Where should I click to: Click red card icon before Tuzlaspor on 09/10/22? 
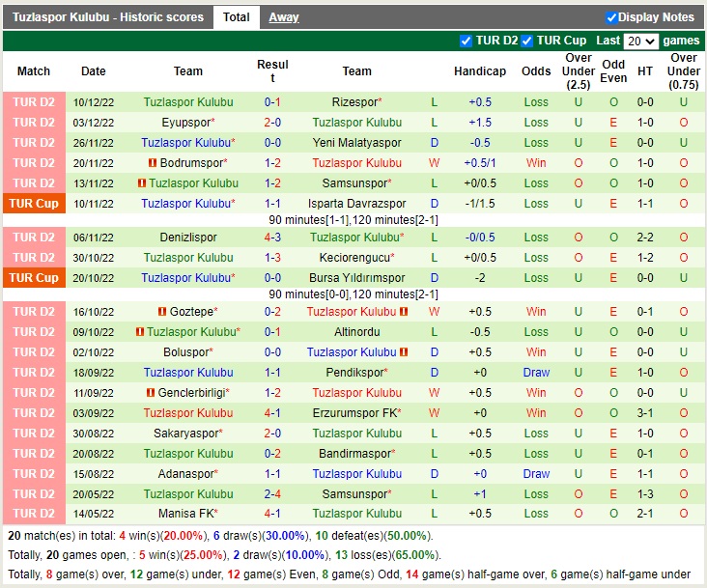[x=140, y=331]
